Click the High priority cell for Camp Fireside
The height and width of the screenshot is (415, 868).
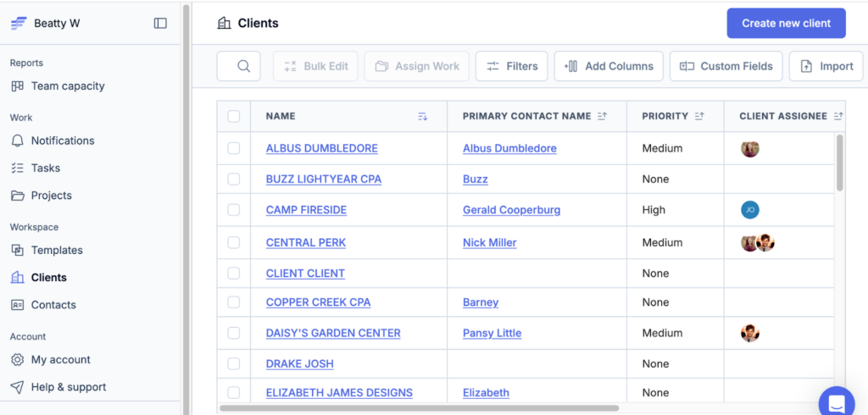click(x=676, y=210)
